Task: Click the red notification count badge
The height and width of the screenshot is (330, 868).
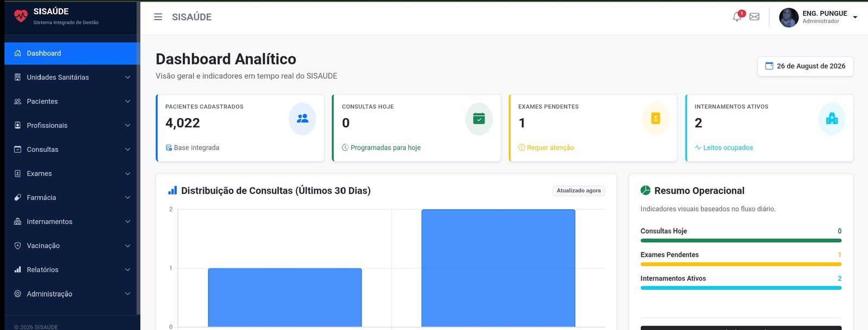Action: tap(742, 14)
